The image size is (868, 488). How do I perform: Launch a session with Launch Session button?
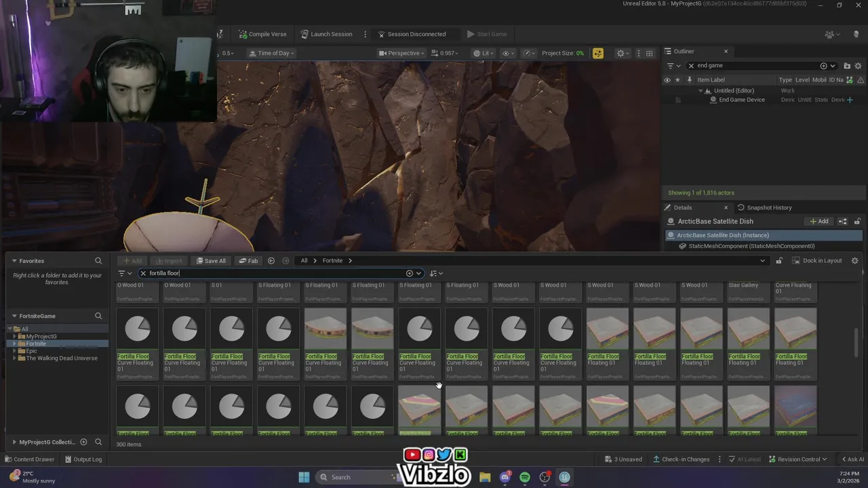pos(326,34)
